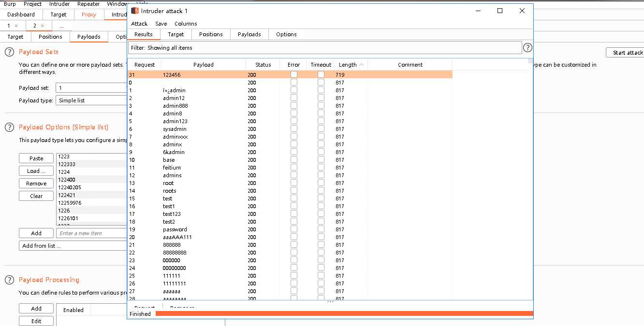Screen dimensions: 644x326
Task: Switch to the Positions sub-tab in main Intruder
Action: (x=50, y=37)
